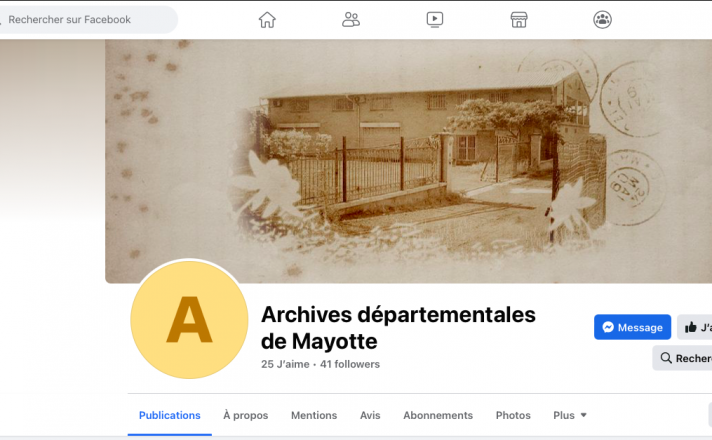Expand the Plus dropdown menu

(x=570, y=415)
